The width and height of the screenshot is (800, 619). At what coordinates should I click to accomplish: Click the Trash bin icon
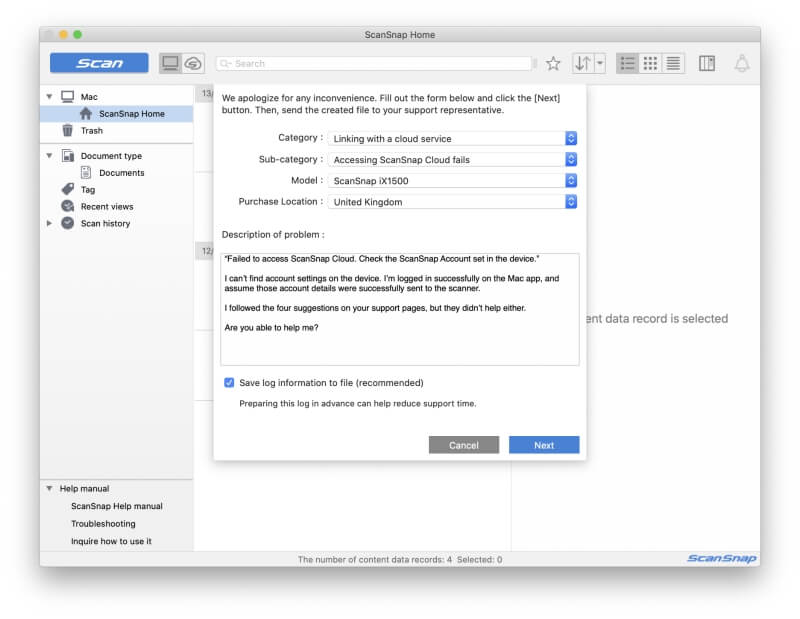(x=67, y=130)
